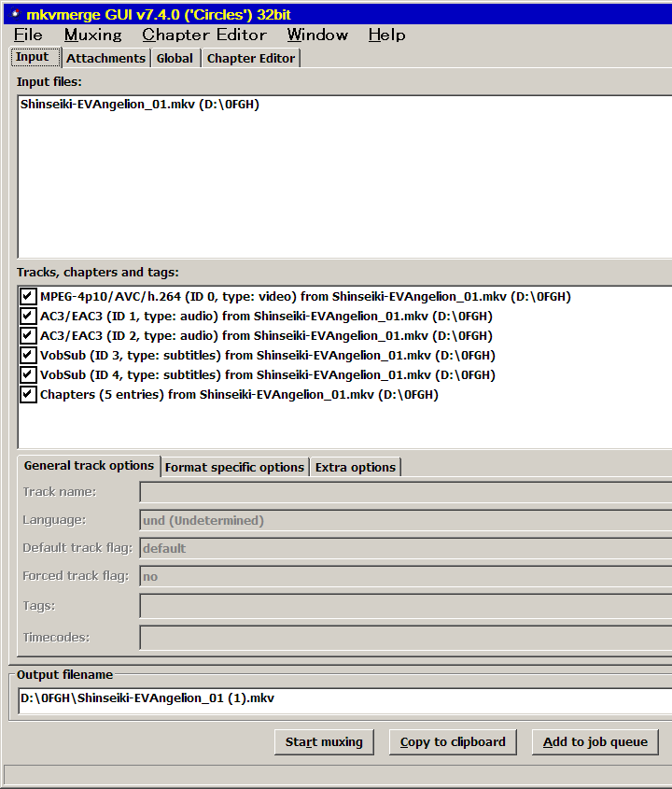
Task: Open the Help menu
Action: 386,35
